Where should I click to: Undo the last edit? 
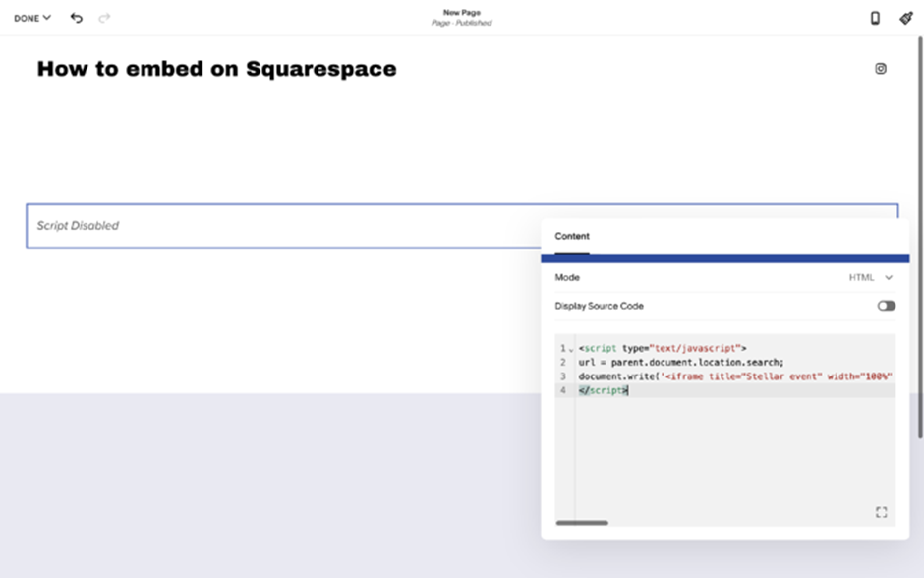pyautogui.click(x=77, y=18)
